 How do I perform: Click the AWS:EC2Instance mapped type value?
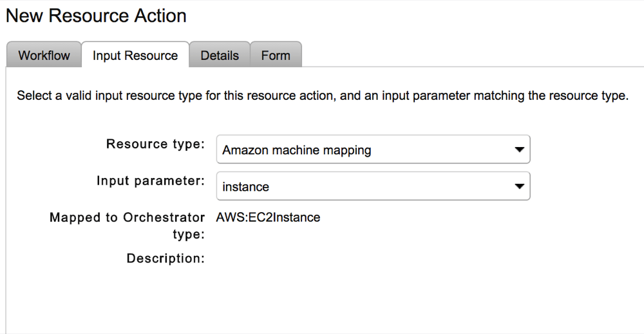pyautogui.click(x=268, y=217)
